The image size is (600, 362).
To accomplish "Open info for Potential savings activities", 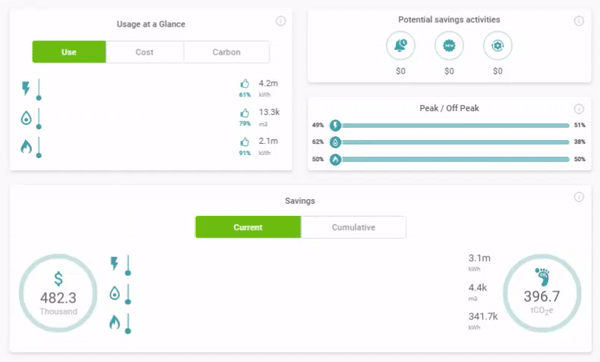I will pyautogui.click(x=579, y=21).
